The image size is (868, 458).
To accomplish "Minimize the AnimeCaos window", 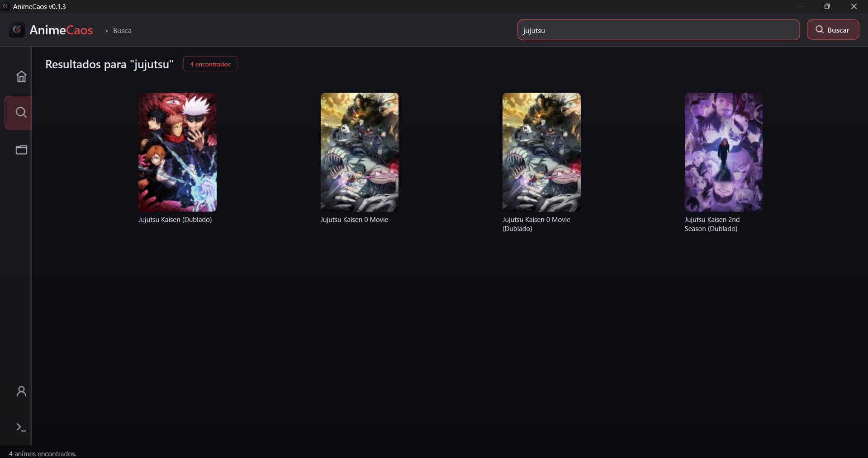I will pos(801,6).
